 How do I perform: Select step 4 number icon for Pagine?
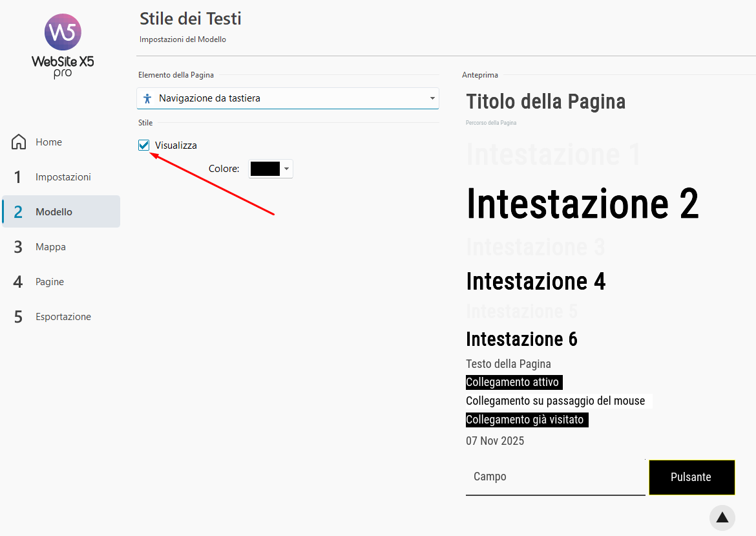pyautogui.click(x=18, y=282)
